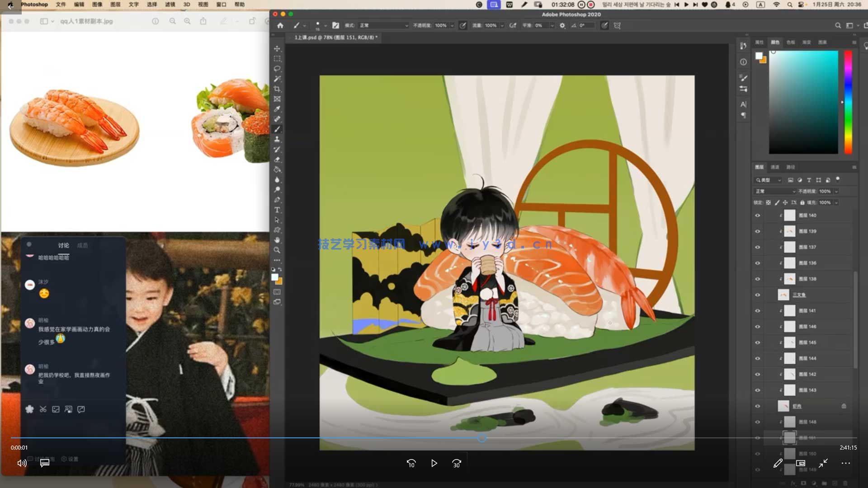This screenshot has width=868, height=488.
Task: Click the lock all layer icon
Action: pos(802,203)
